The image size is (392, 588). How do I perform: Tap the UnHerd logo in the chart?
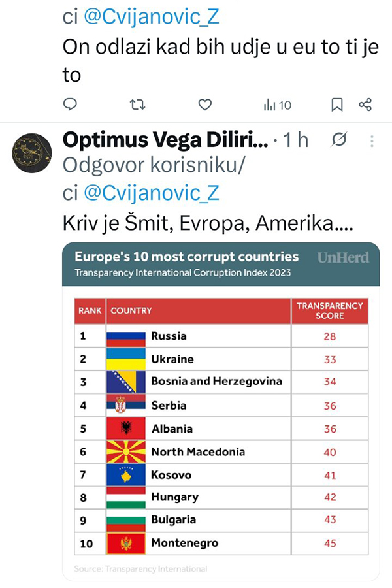point(343,257)
